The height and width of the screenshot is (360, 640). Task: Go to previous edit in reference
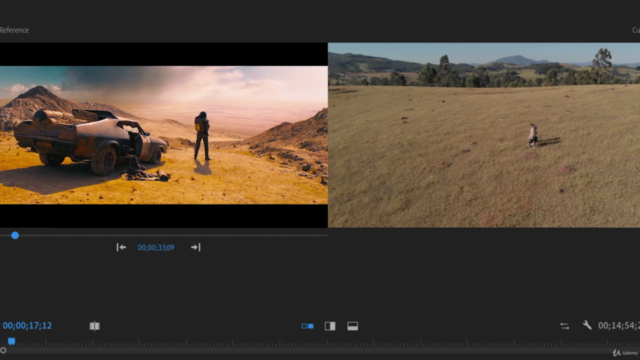point(121,247)
